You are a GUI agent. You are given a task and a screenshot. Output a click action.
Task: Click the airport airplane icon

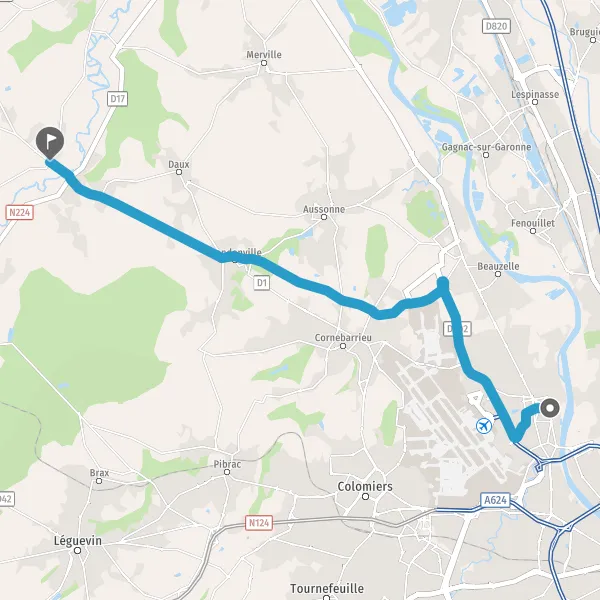click(x=484, y=426)
